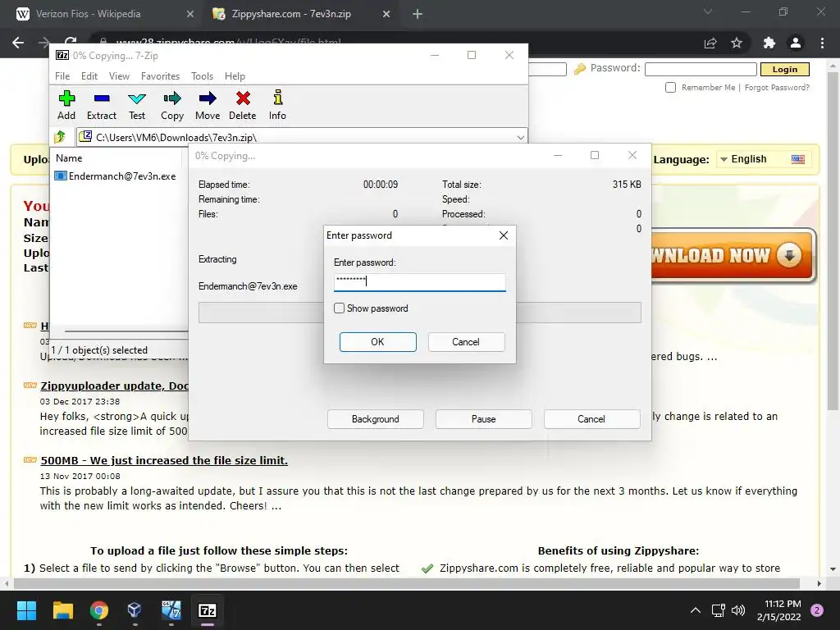The width and height of the screenshot is (840, 630).
Task: Click the volume icon in system tray
Action: click(x=738, y=610)
